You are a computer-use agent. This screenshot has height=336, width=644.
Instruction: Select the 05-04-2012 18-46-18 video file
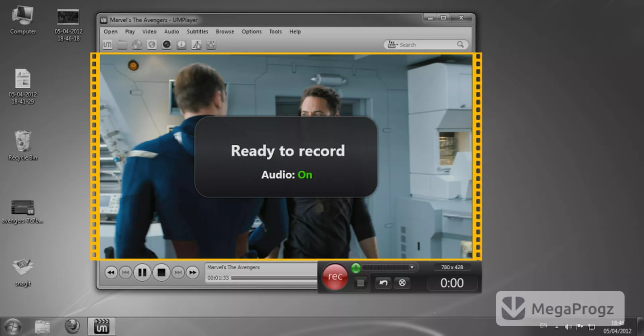coord(68,25)
